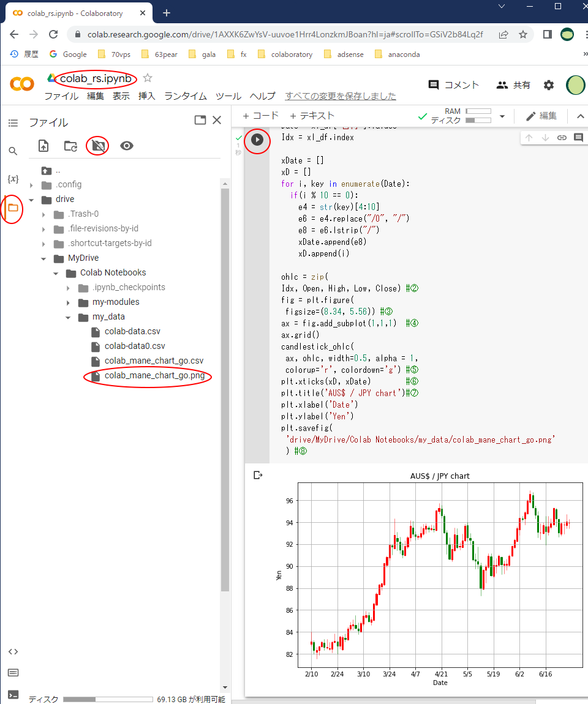This screenshot has height=704, width=588.
Task: Click the browser address bar URL
Action: point(285,34)
